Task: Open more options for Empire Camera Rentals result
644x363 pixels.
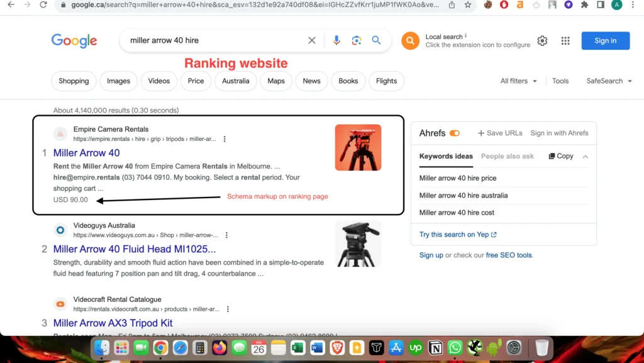Action: coord(225,139)
